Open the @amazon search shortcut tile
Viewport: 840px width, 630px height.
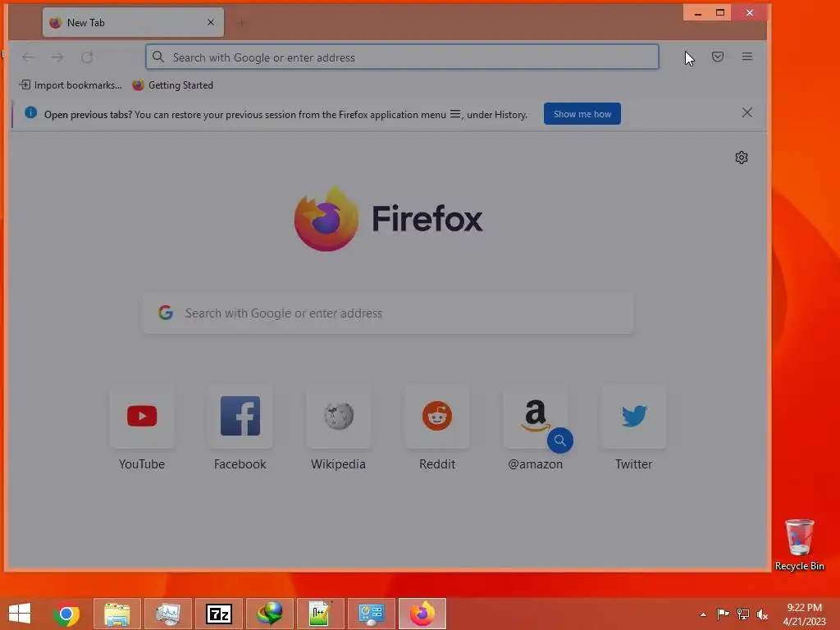[x=535, y=416]
